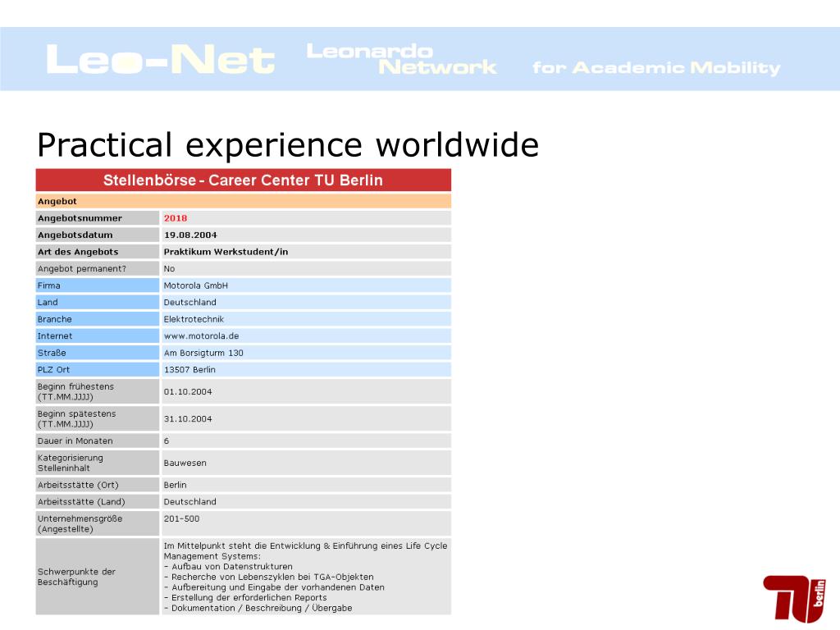This screenshot has width=840, height=630.
Task: Click the 'Dauer in Monaten' label
Action: 75,441
